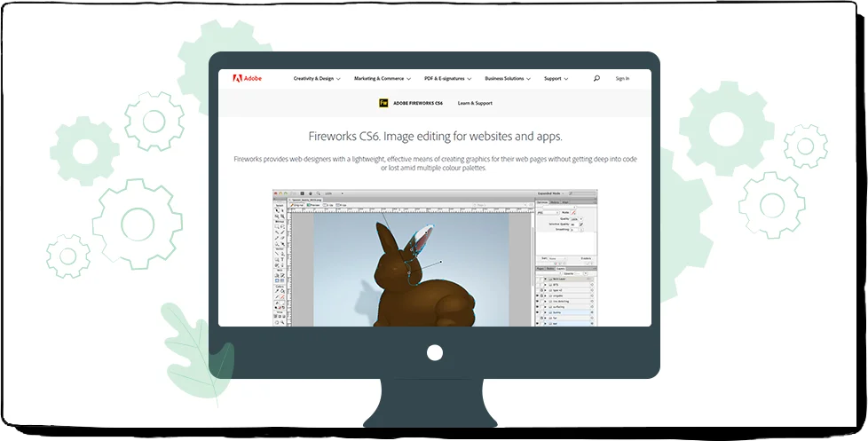Viewport: 868px width, 441px height.
Task: Toggle visibility eye of surfacing layer
Action: click(x=537, y=307)
